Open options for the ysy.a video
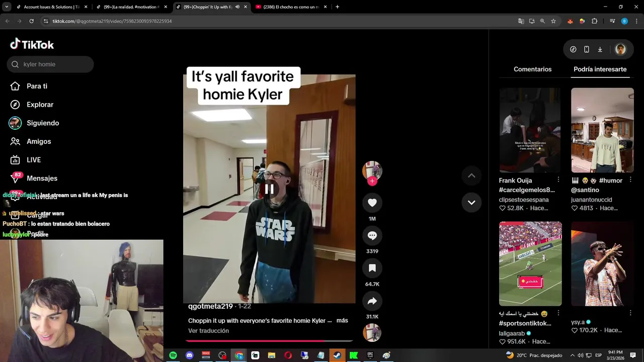 (630, 313)
